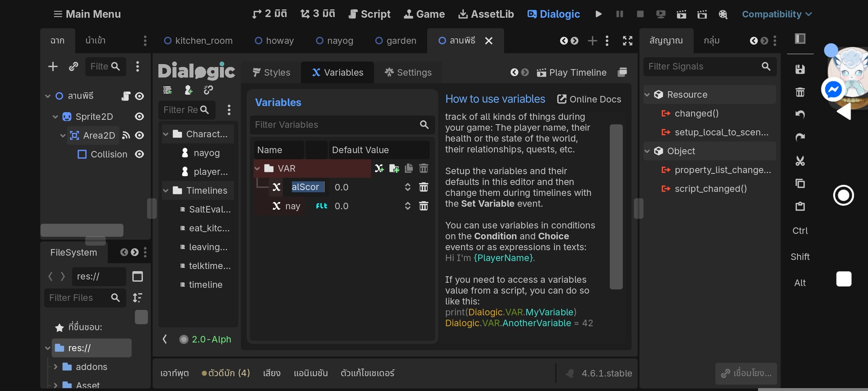Click the save floppy icon in right toolbar
Screen dimensions: 868x391
click(x=800, y=69)
